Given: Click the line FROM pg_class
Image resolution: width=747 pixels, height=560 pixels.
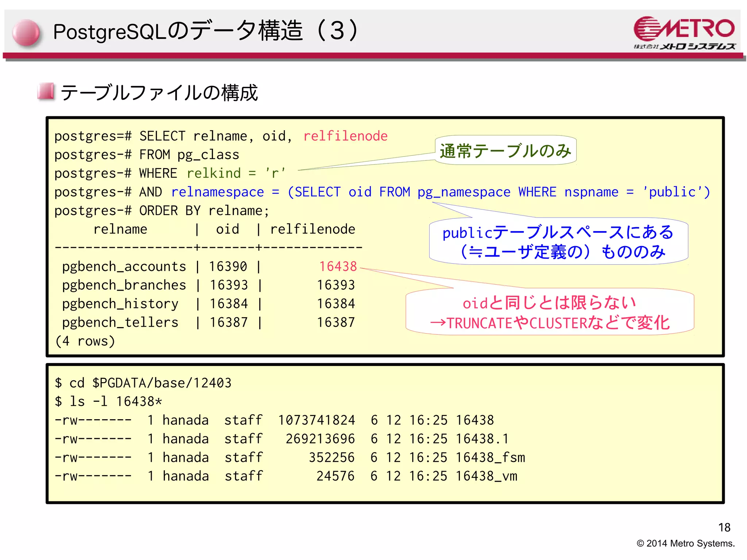Looking at the screenshot, I should pos(189,155).
